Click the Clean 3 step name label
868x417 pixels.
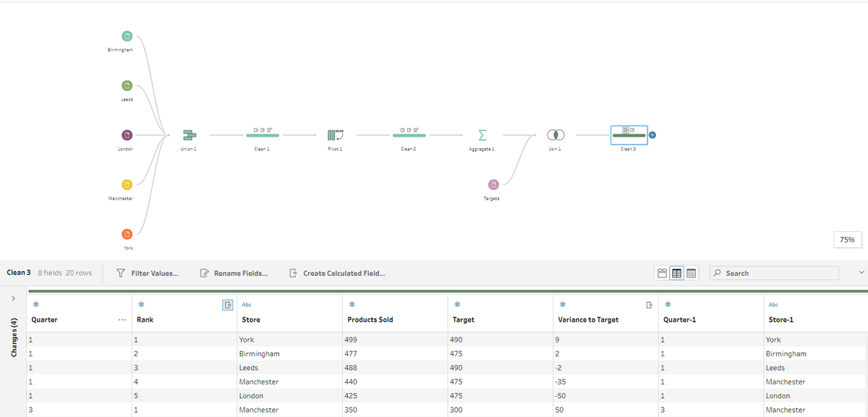coord(628,149)
